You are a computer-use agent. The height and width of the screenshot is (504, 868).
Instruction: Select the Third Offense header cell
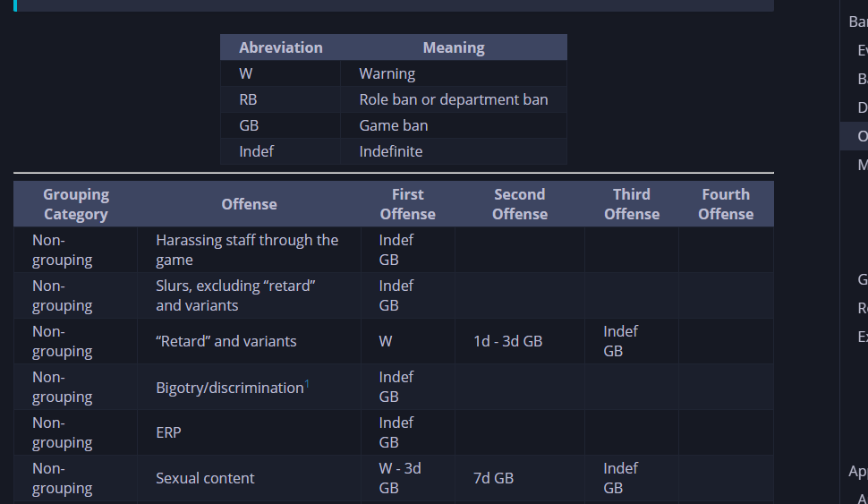[x=632, y=204]
